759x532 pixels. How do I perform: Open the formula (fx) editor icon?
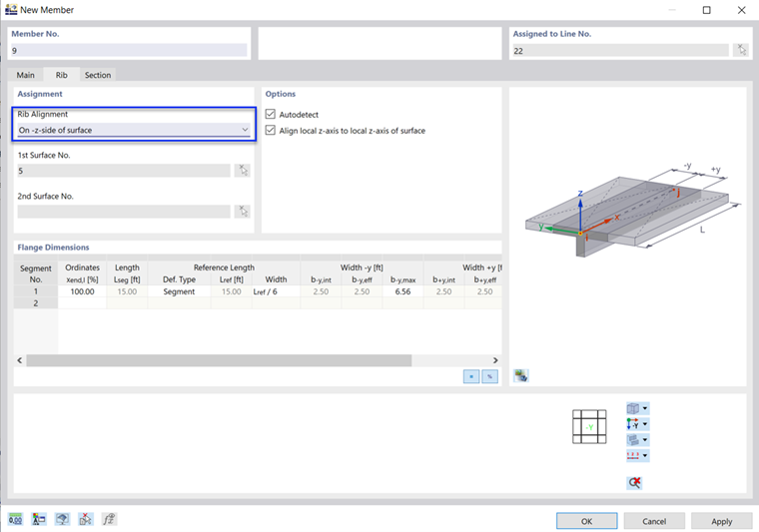point(109,519)
